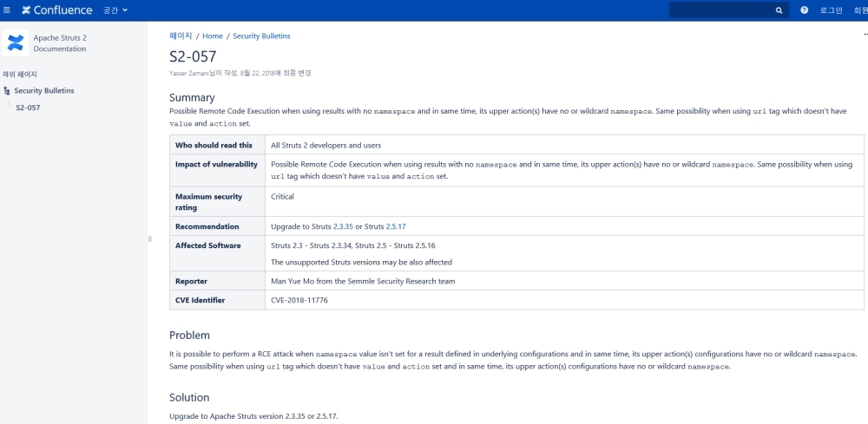Click 'The unsupported Struts versions' line
Image resolution: width=868 pixels, height=424 pixels.
point(361,262)
